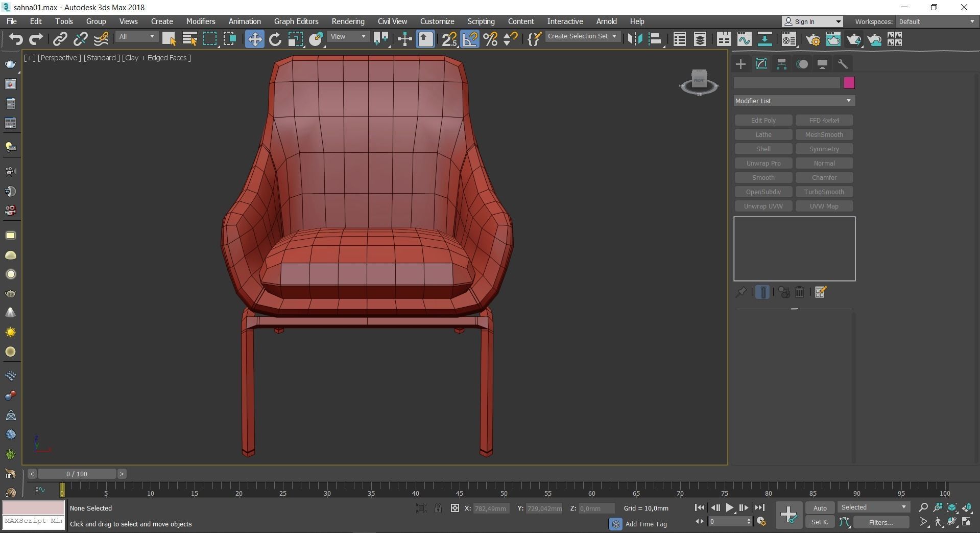Toggle Percent Snap

tap(490, 39)
